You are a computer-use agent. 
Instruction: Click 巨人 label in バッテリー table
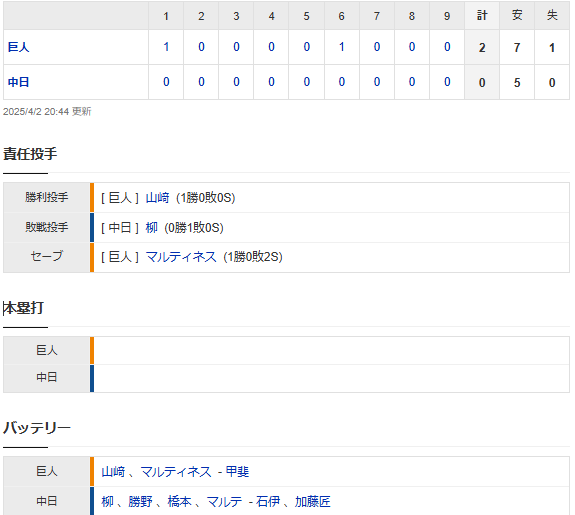pyautogui.click(x=47, y=471)
